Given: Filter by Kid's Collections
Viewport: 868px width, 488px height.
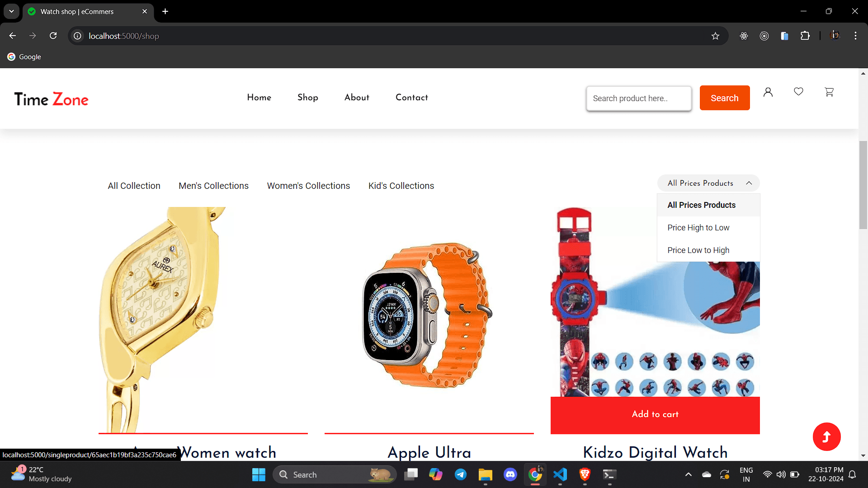Looking at the screenshot, I should point(401,186).
